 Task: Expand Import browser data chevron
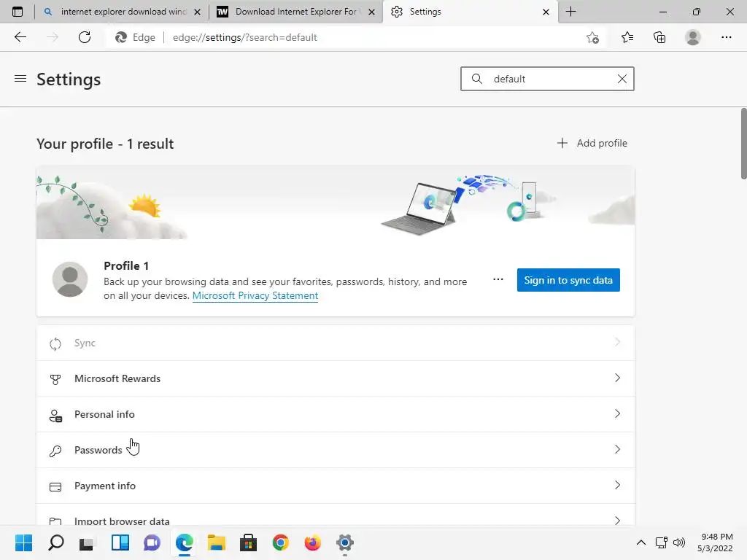[617, 521]
